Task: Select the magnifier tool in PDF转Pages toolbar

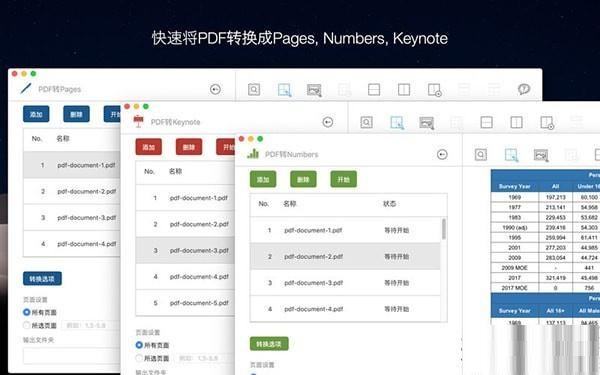Action: click(x=254, y=90)
